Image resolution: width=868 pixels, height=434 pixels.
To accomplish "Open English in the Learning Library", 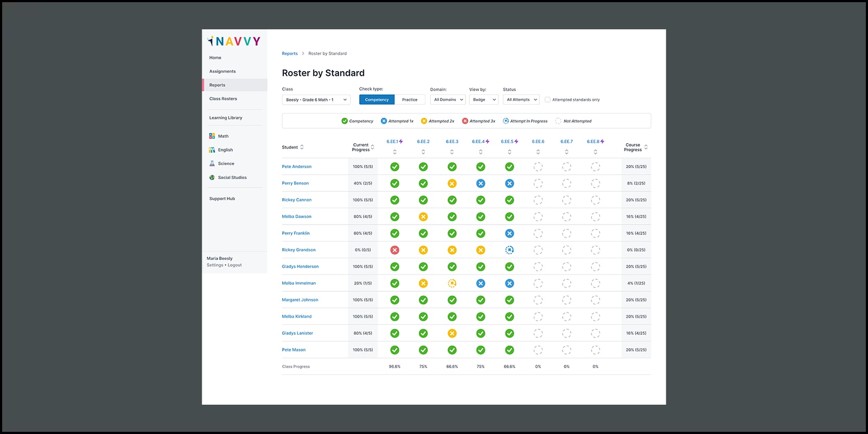I will coord(221,150).
